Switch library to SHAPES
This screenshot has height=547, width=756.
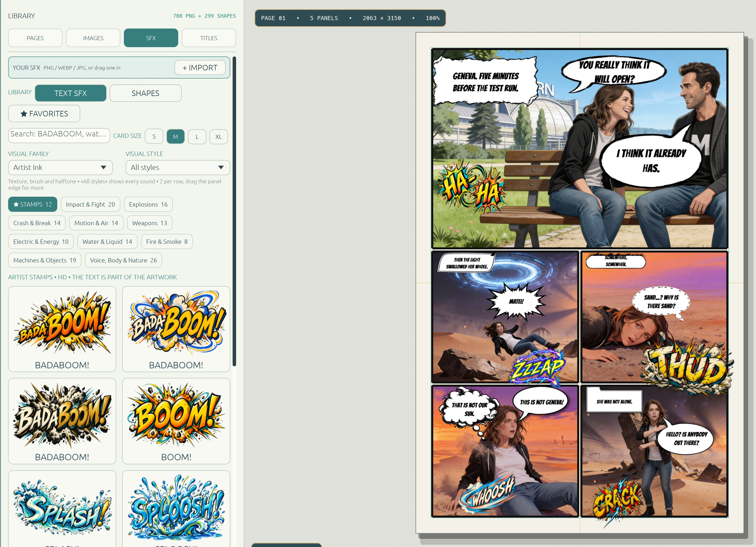point(145,93)
